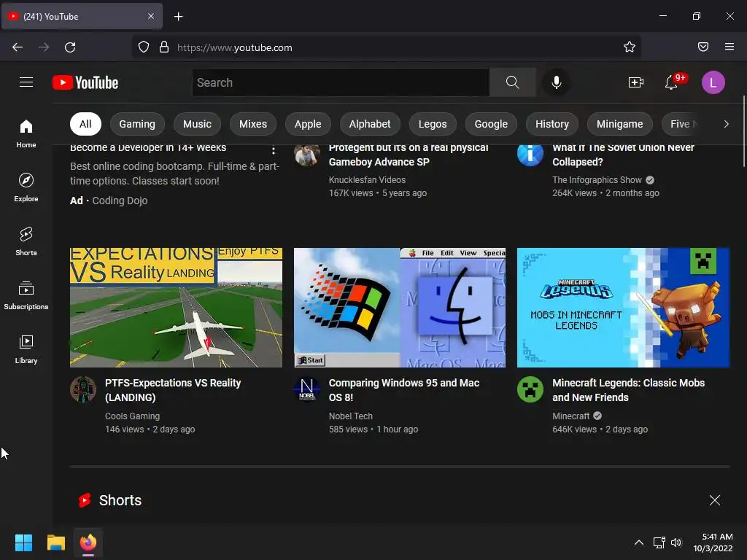The width and height of the screenshot is (747, 560).
Task: Open the taskbar clock and date
Action: point(713,542)
